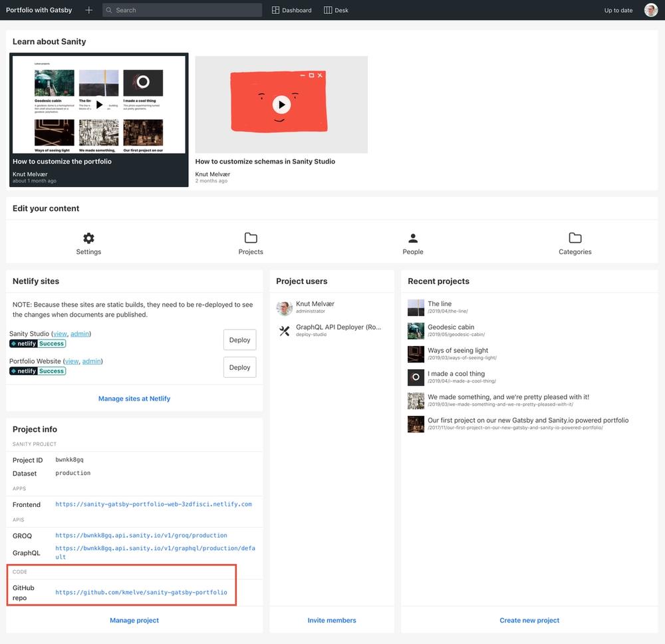This screenshot has height=644, width=665.
Task: Open 'Manage sites at Netlify'
Action: [134, 399]
